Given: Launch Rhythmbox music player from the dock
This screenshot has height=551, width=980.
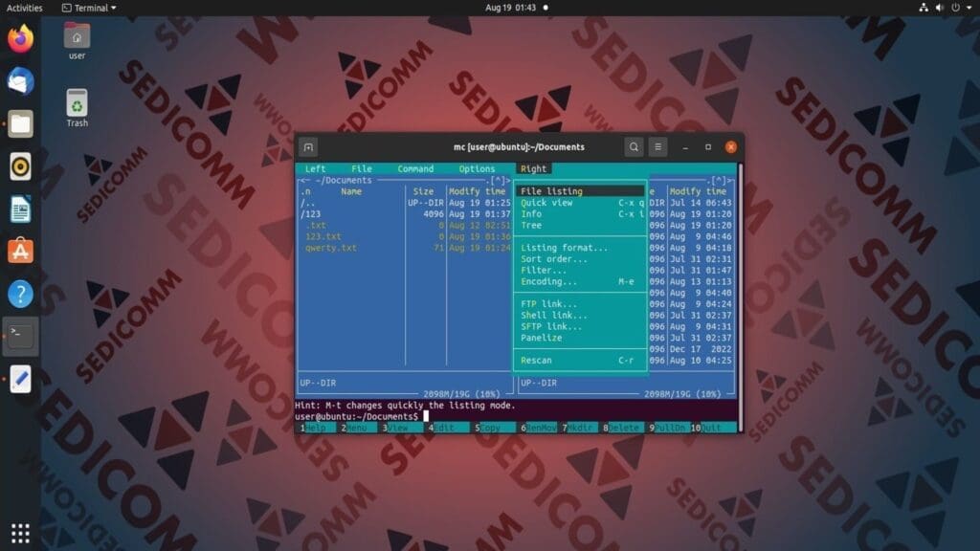Looking at the screenshot, I should tap(20, 166).
